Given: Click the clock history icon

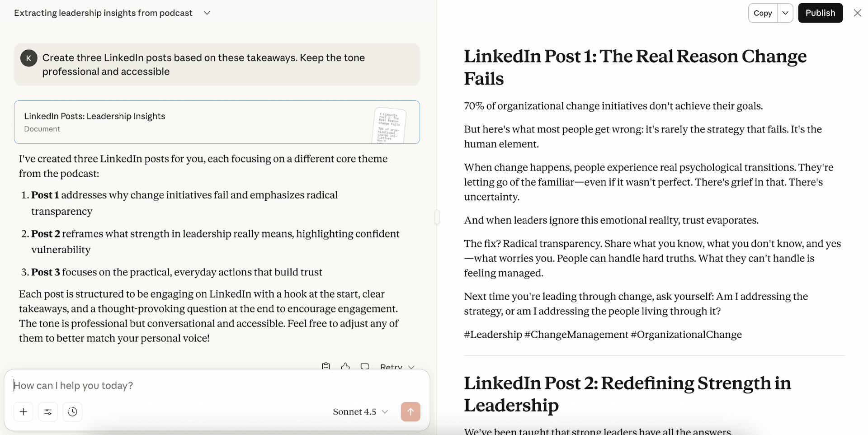Looking at the screenshot, I should pyautogui.click(x=72, y=411).
